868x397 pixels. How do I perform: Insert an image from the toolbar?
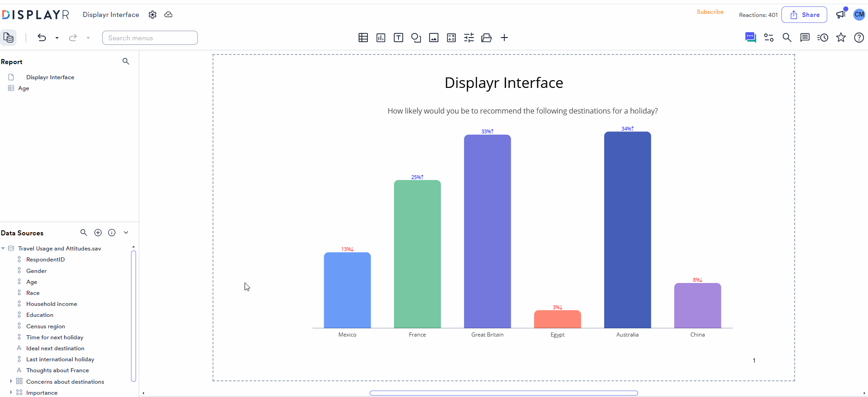click(x=434, y=38)
